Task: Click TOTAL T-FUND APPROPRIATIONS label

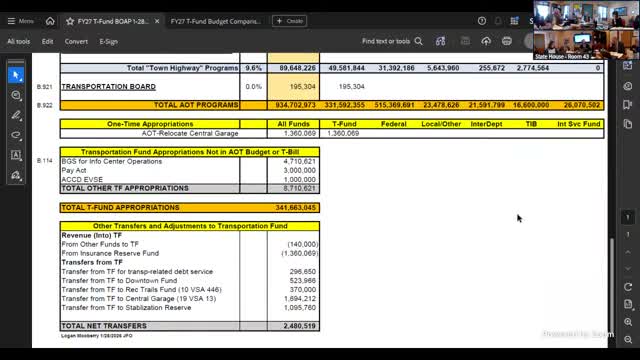Action: click(x=120, y=208)
